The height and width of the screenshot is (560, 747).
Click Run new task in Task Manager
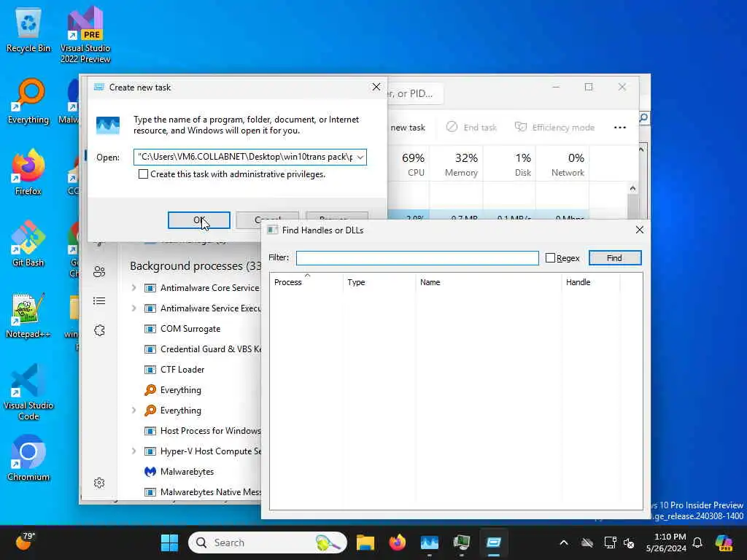point(407,127)
